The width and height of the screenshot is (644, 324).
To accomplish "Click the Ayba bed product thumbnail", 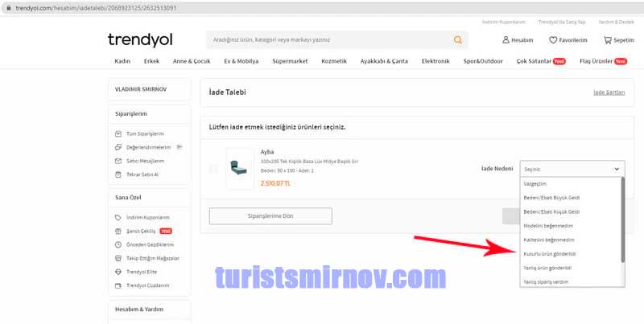I will [x=240, y=168].
